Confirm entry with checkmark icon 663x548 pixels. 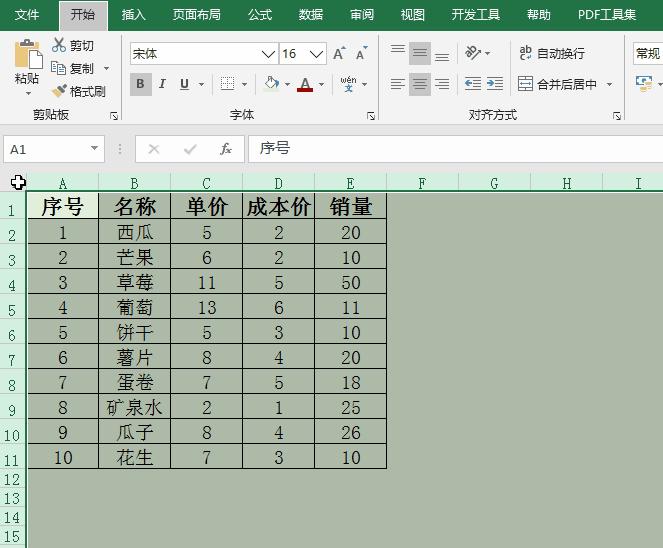tap(190, 149)
